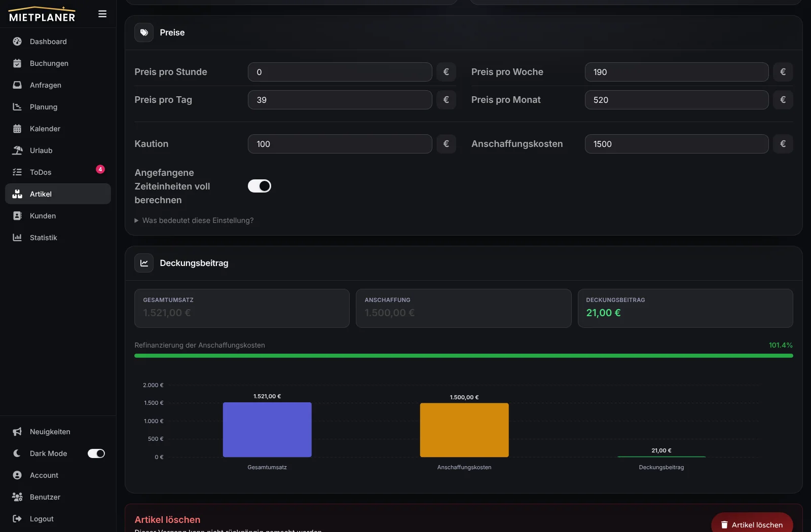Click the euro symbol beside Kaution
The height and width of the screenshot is (532, 811).
(x=446, y=144)
